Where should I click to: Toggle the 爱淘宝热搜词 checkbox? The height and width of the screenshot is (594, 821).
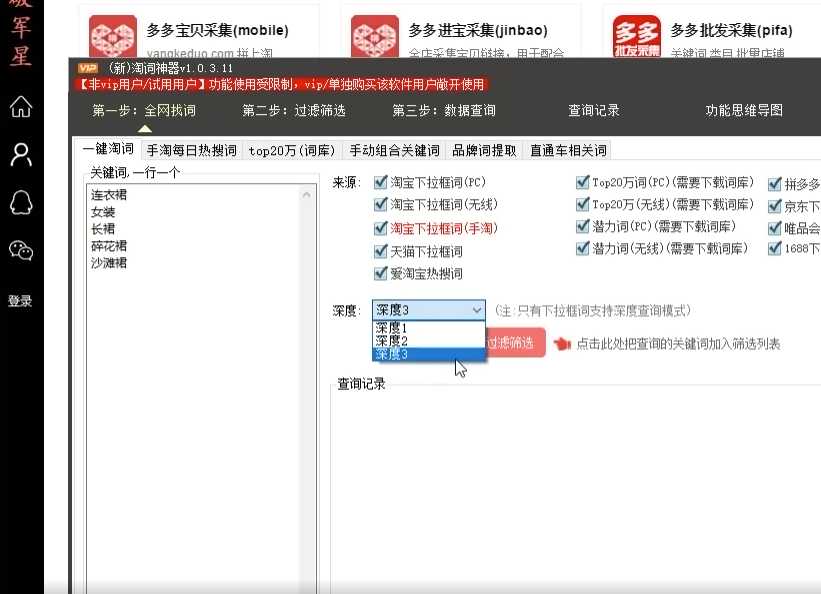[x=381, y=273]
